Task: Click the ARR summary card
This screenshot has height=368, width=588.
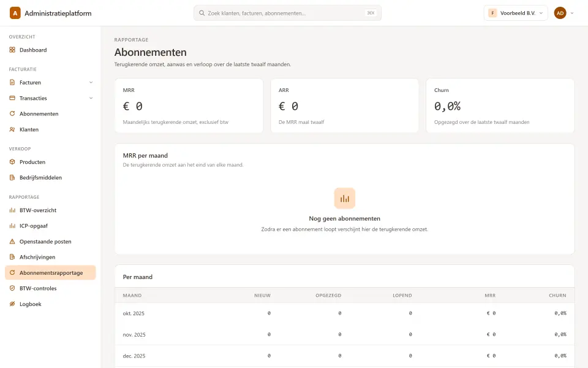Action: click(x=345, y=105)
